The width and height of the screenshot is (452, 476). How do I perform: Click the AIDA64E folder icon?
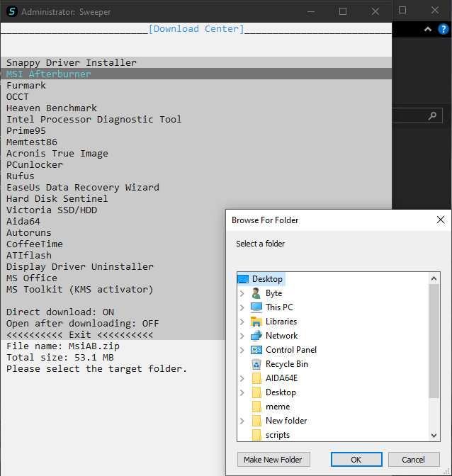pyautogui.click(x=256, y=378)
